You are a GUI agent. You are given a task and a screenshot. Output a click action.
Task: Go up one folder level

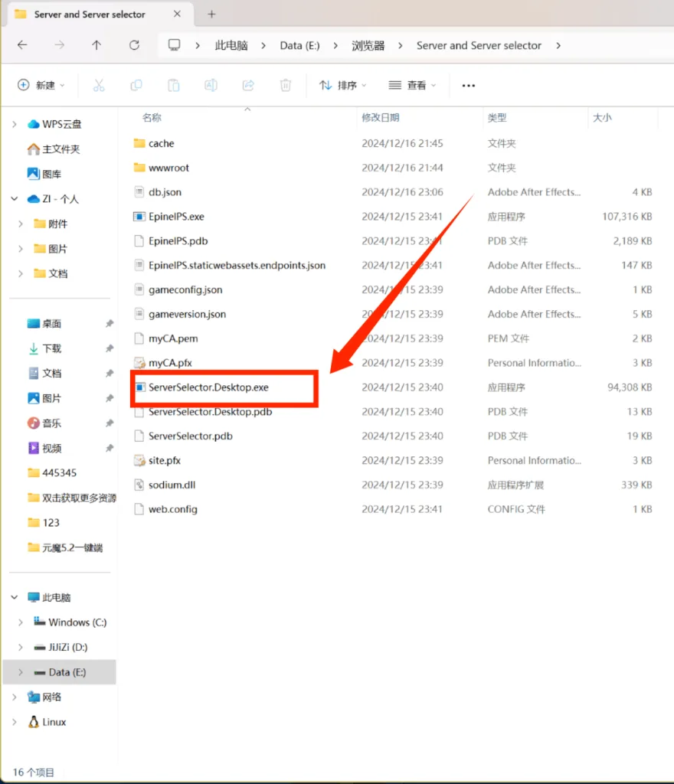[97, 45]
